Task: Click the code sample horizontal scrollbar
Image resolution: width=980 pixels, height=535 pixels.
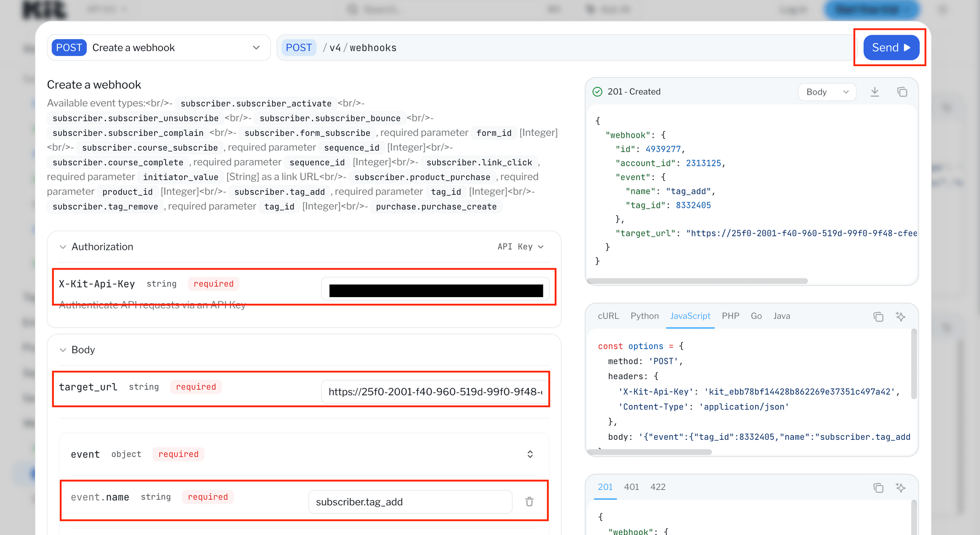Action: click(x=650, y=452)
